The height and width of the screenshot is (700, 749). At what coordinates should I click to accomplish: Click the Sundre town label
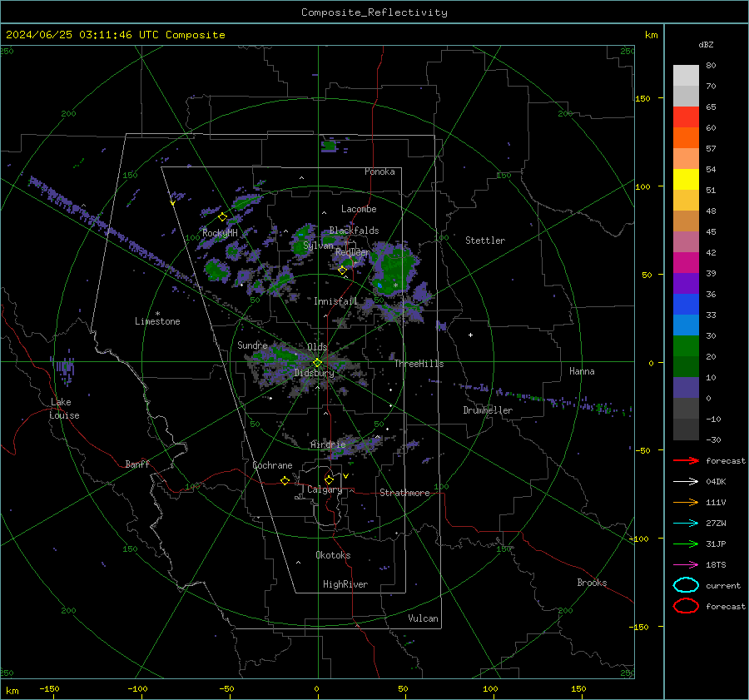pos(252,345)
